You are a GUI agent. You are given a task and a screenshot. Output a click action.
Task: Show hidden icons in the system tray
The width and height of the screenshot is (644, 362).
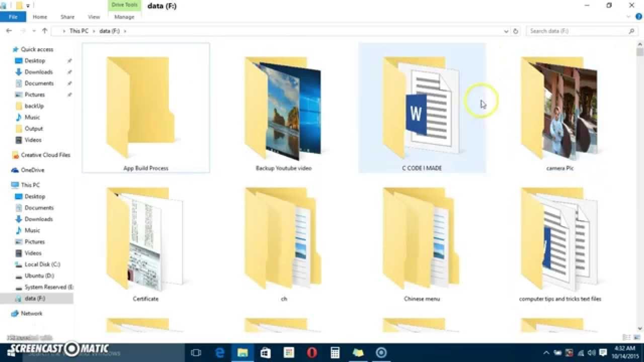pyautogui.click(x=547, y=353)
